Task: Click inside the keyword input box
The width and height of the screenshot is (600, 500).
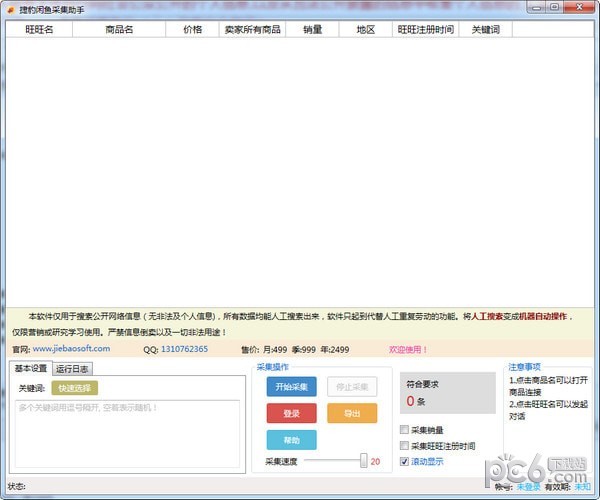Action: tap(127, 434)
